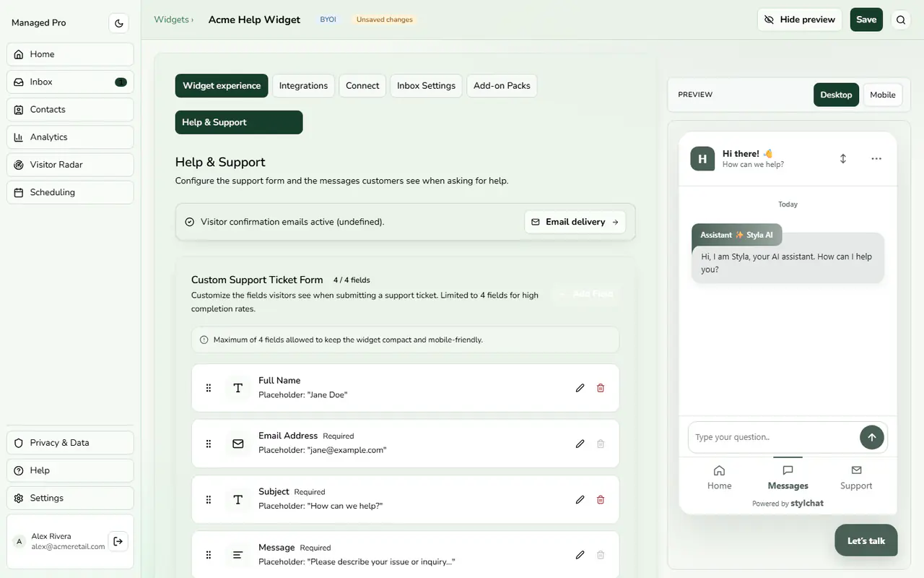Delete the Full Name field
Image resolution: width=924 pixels, height=578 pixels.
pos(601,388)
